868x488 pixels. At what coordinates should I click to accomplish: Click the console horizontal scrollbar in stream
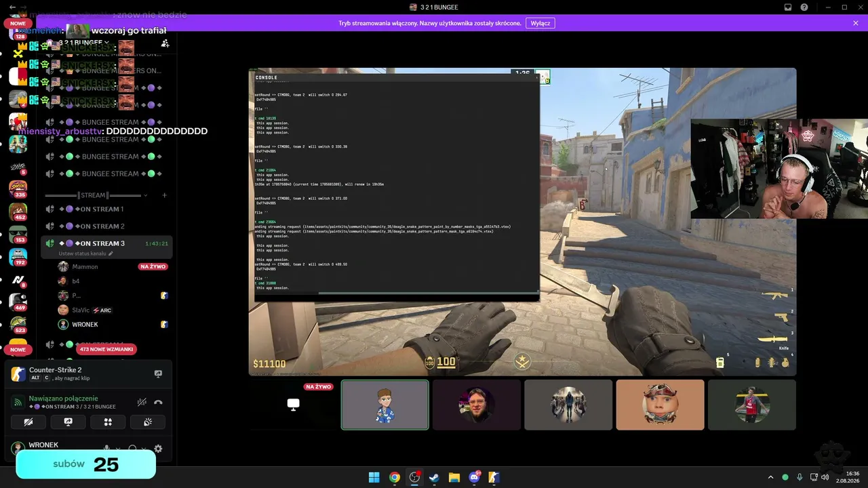click(427, 293)
